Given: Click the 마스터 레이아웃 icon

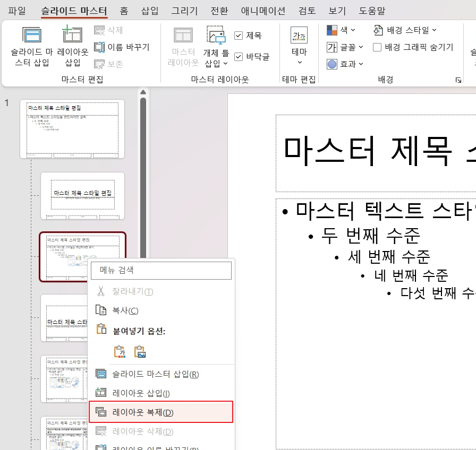Looking at the screenshot, I should 183,35.
